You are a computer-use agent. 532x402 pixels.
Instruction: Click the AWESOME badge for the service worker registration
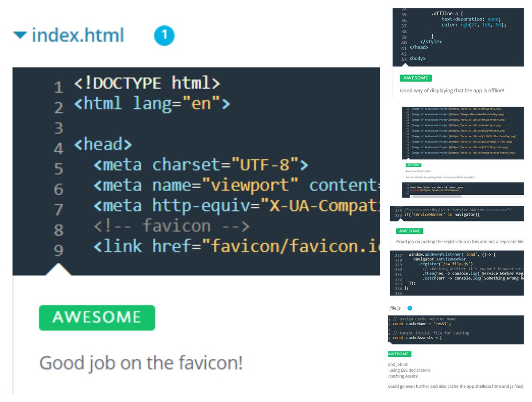[x=409, y=231]
